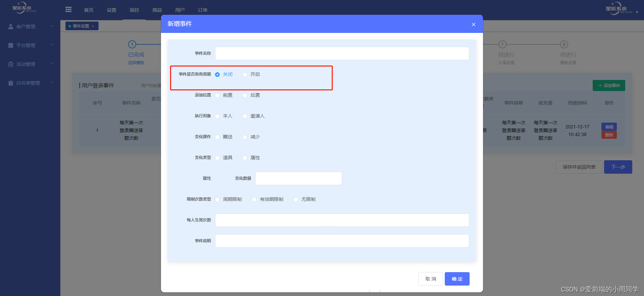Click 编辑 for the login event row
Image resolution: width=644 pixels, height=296 pixels.
(609, 127)
